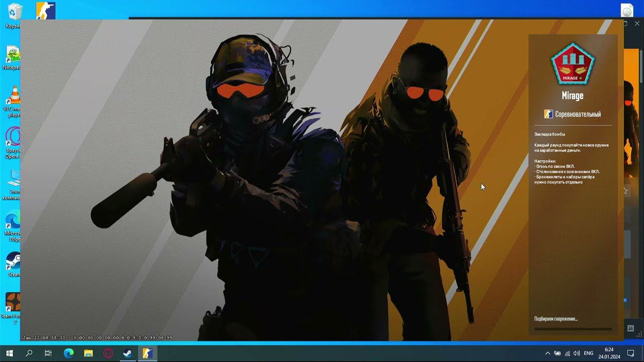Open the Wi-Fi network tray icon
The image size is (644, 362).
[x=567, y=353]
